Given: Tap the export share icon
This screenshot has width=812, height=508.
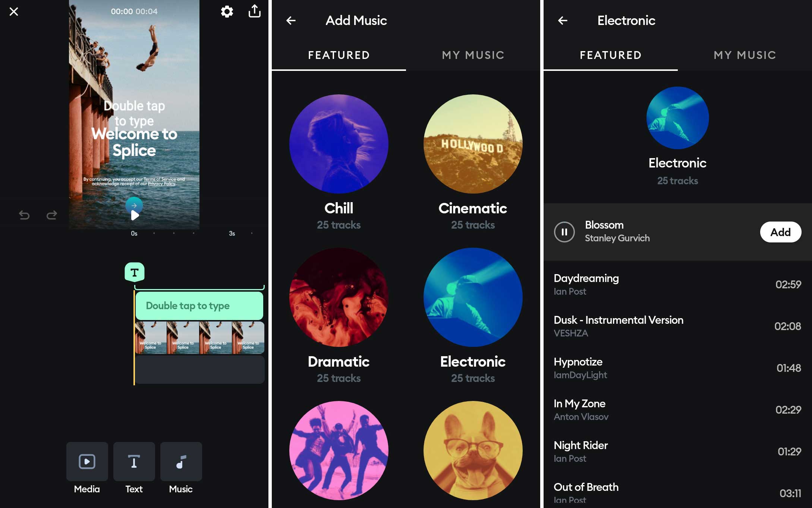Looking at the screenshot, I should [255, 11].
